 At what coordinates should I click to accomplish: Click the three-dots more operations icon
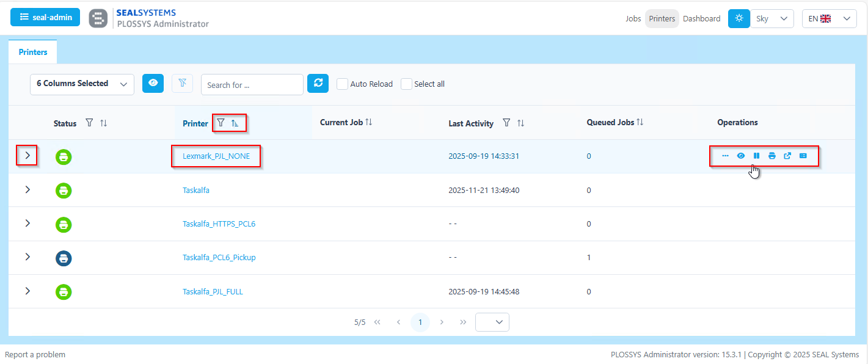(725, 156)
